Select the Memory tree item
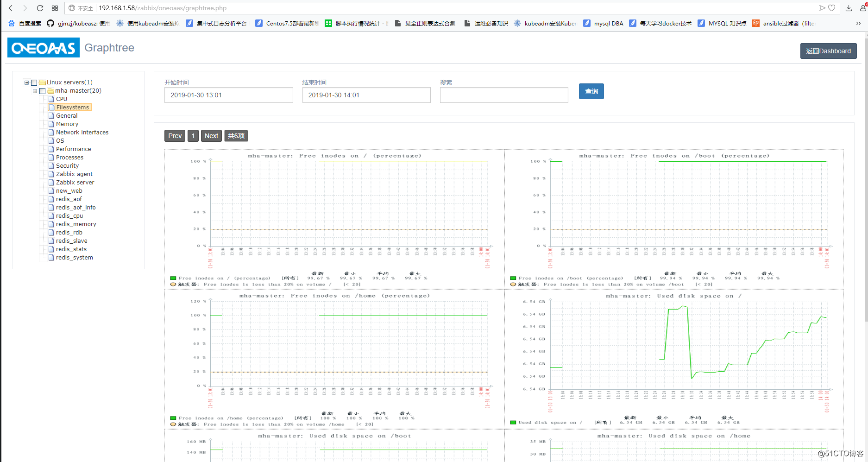Image resolution: width=868 pixels, height=462 pixels. click(x=67, y=124)
